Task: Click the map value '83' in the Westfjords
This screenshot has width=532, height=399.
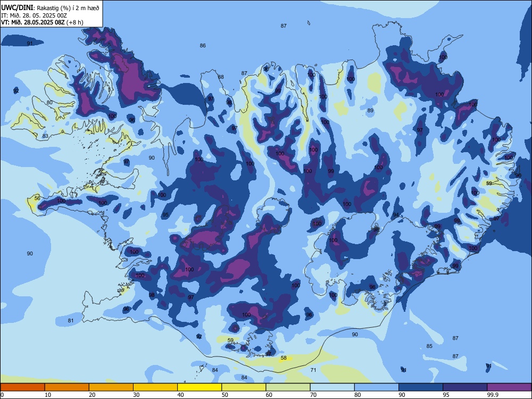Action: point(45,136)
